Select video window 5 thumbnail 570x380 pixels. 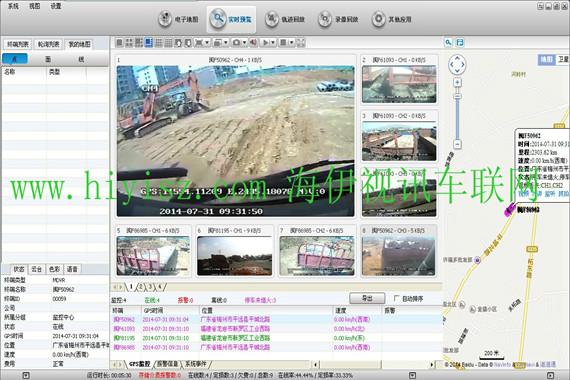coord(153,256)
